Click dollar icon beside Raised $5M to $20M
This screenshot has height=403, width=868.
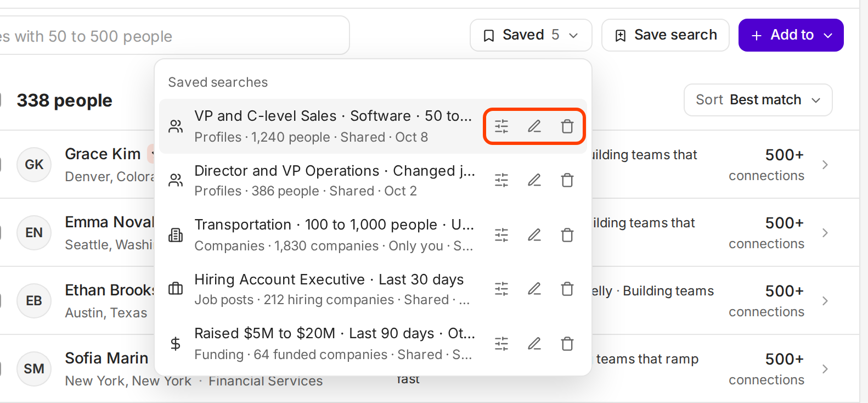pyautogui.click(x=176, y=344)
